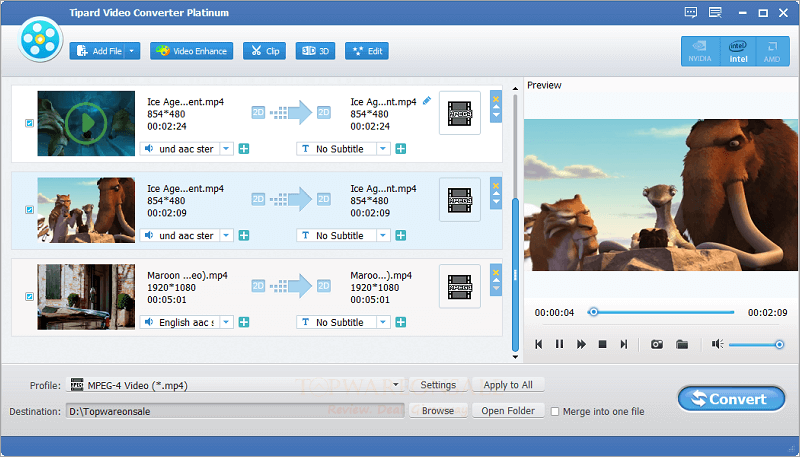
Task: Add audio track to 00:02:09 file
Action: (x=244, y=236)
